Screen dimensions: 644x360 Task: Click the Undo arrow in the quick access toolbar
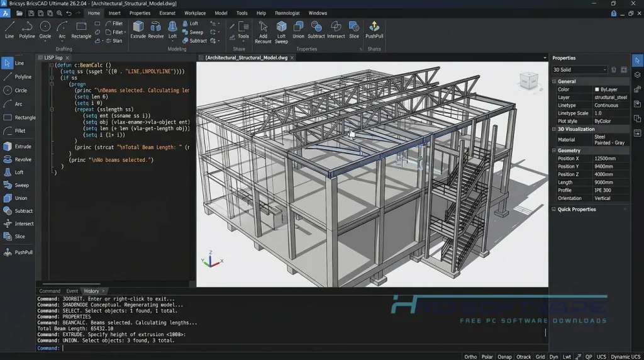pos(69,13)
